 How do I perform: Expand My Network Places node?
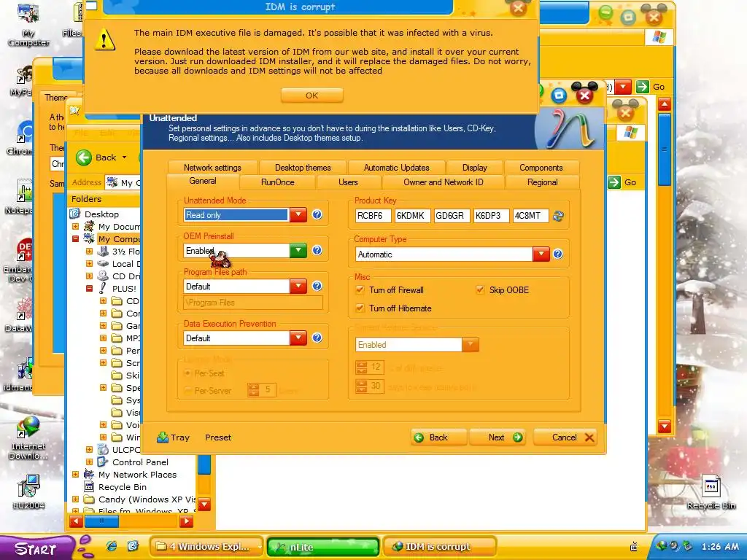75,474
